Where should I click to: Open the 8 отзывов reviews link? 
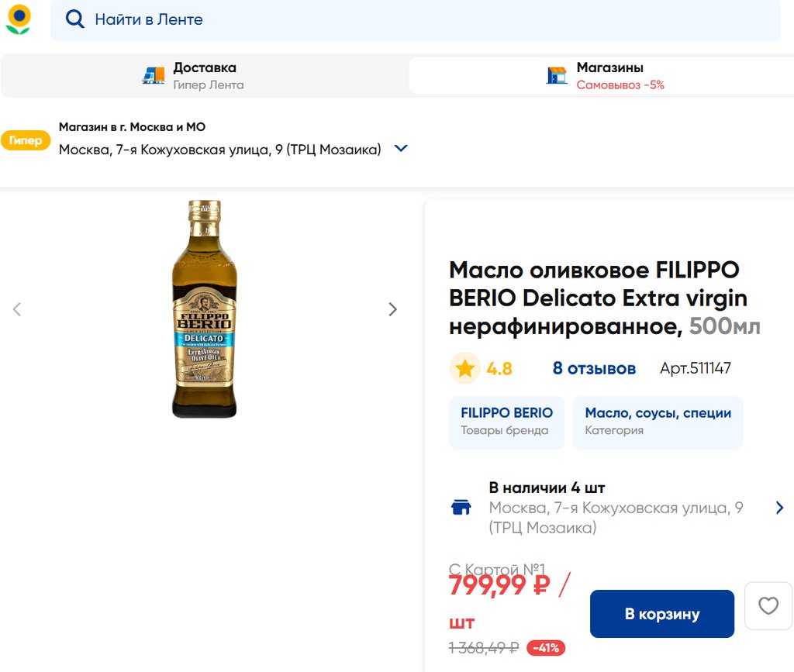click(x=594, y=368)
